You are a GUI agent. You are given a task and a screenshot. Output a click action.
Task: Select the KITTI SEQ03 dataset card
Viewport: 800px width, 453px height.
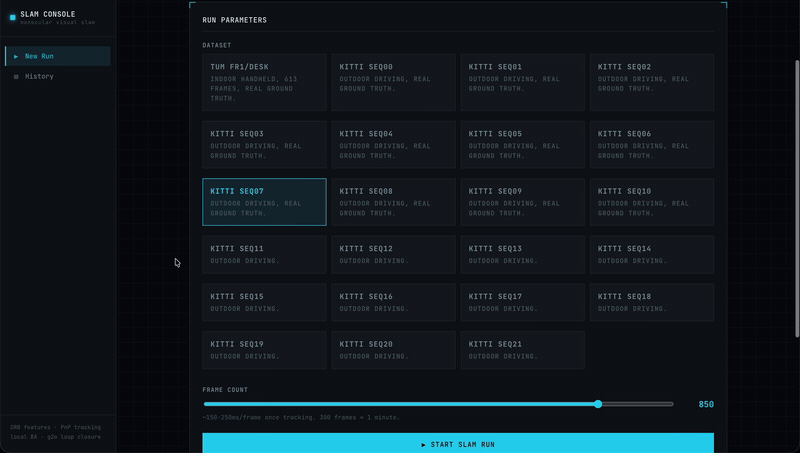click(x=264, y=145)
